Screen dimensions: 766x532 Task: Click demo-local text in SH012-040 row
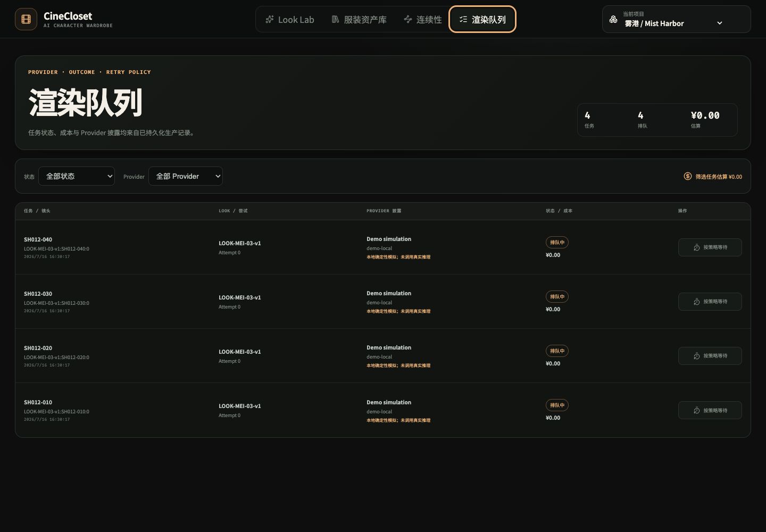click(379, 248)
